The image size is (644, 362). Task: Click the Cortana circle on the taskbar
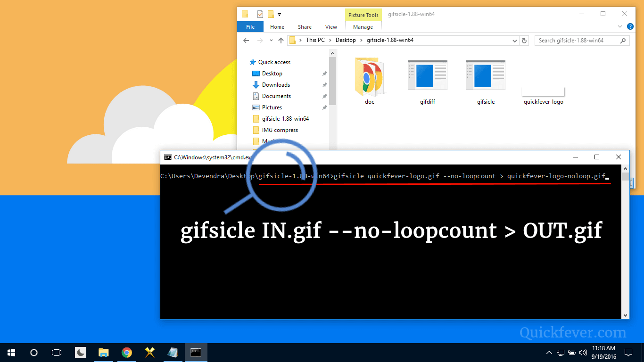(34, 352)
